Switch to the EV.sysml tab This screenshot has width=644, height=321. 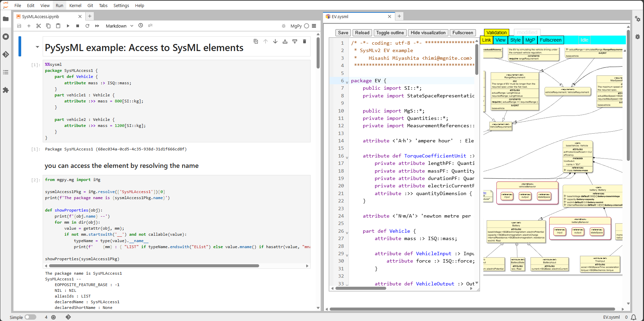click(340, 16)
